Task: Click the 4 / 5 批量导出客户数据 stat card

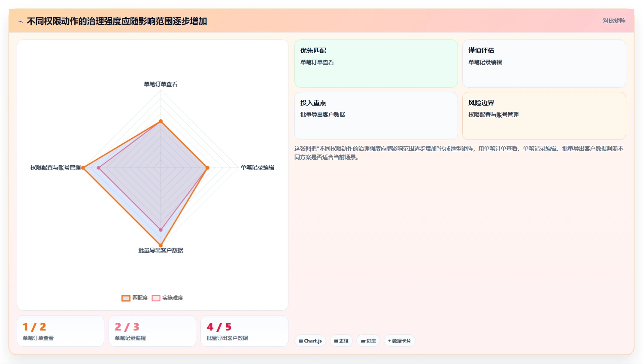Action: [244, 331]
